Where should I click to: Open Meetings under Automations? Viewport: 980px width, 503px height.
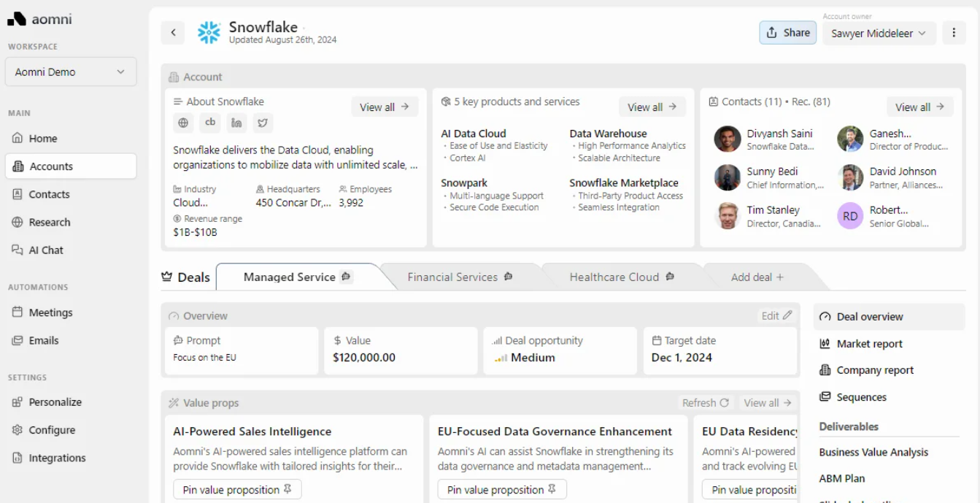(x=71, y=312)
